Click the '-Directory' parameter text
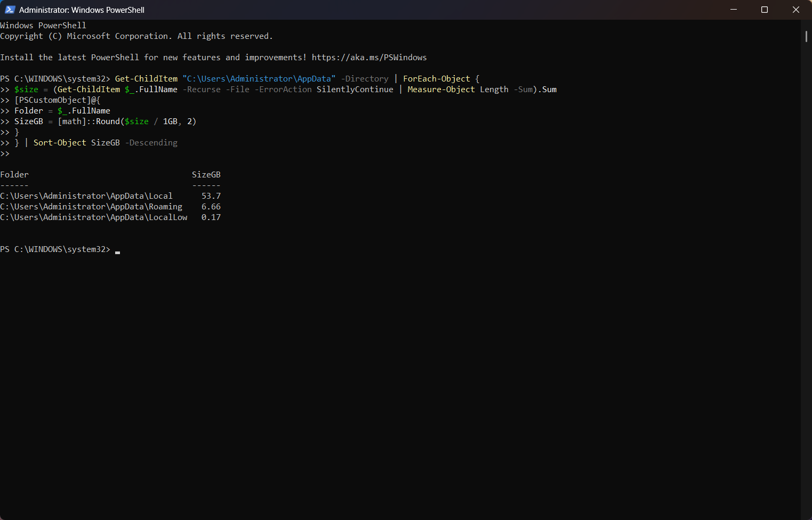Image resolution: width=812 pixels, height=520 pixels. 365,79
